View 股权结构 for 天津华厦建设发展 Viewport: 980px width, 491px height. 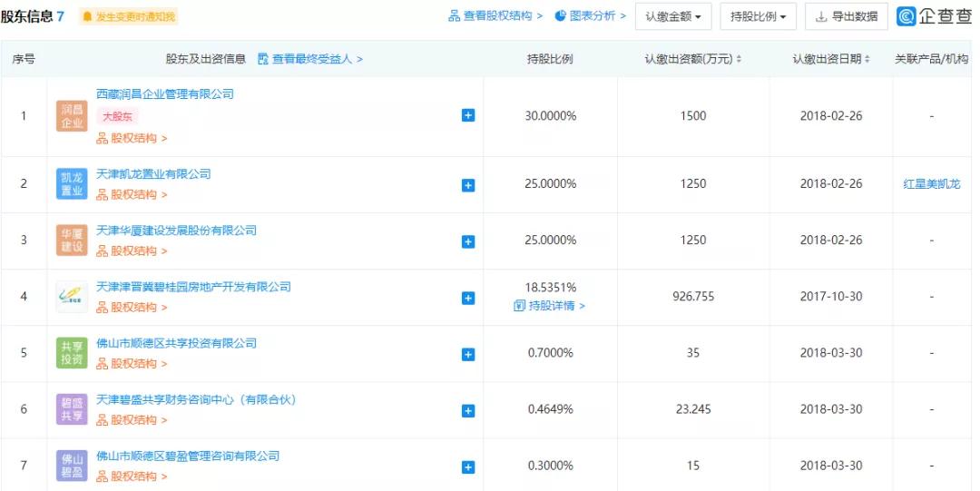(x=132, y=250)
